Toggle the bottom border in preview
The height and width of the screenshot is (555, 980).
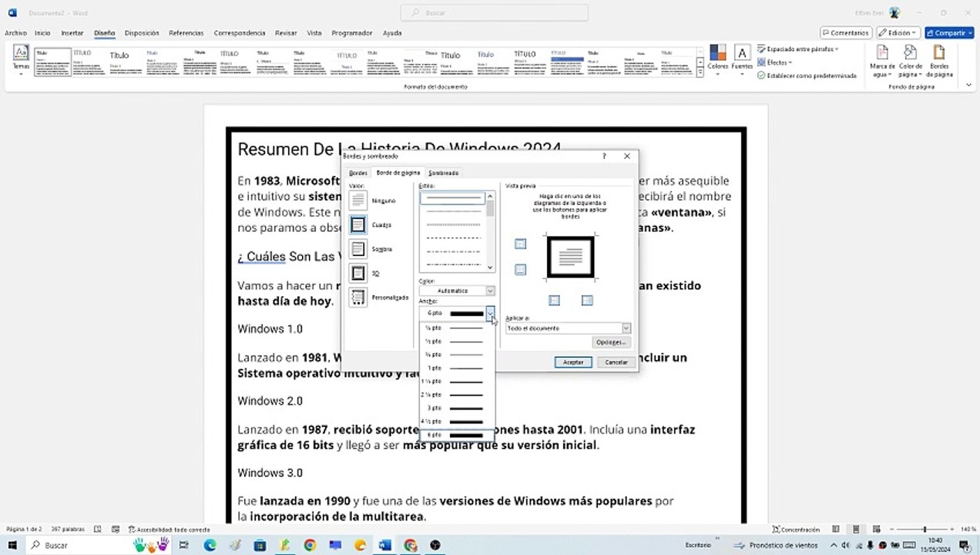coord(520,270)
